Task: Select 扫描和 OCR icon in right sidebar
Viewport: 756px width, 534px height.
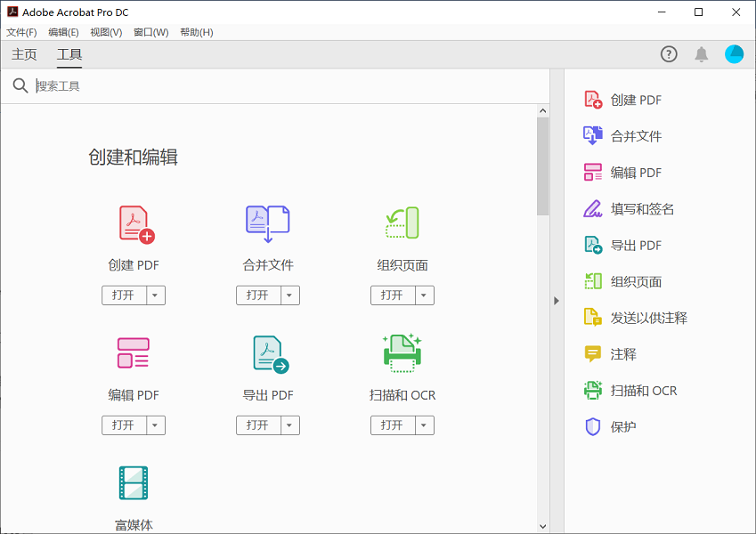Action: pos(593,390)
